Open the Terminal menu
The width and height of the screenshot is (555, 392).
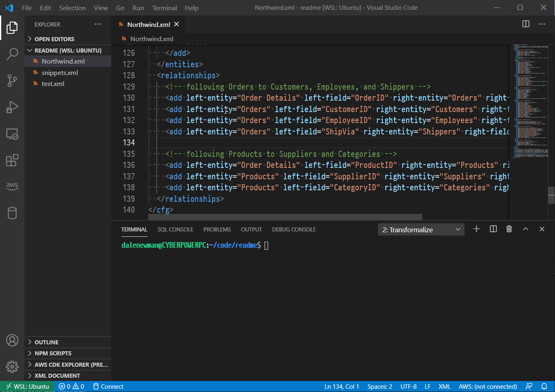[x=165, y=8]
